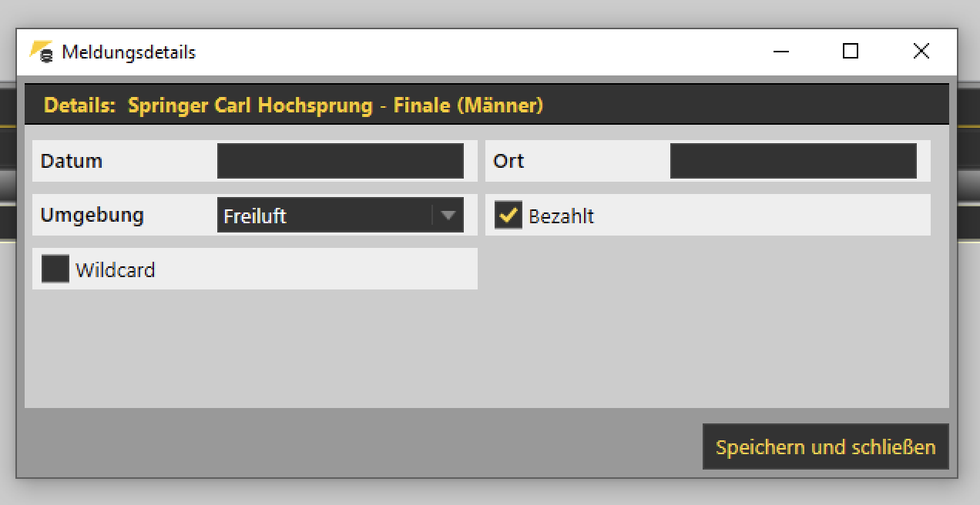Focus the Ort text field
This screenshot has height=505, width=980.
click(793, 161)
